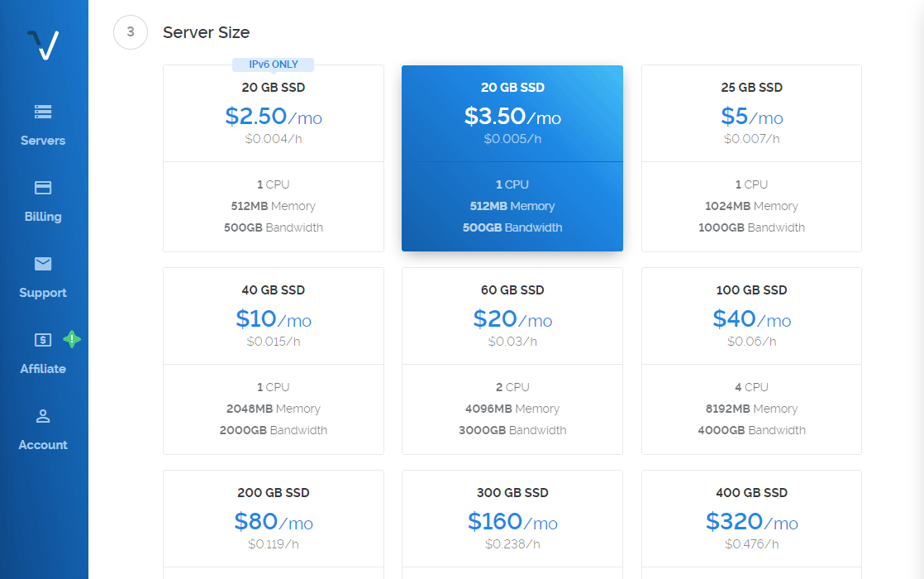Select the $80/mo 200 GB SSD plan
The width and height of the screenshot is (924, 579).
tap(274, 523)
